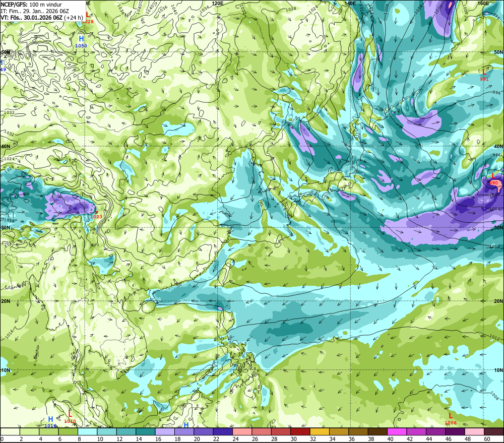Screen dimensions: 504x443
Task: Click the L 990 low pressure marker
Action: [493, 179]
